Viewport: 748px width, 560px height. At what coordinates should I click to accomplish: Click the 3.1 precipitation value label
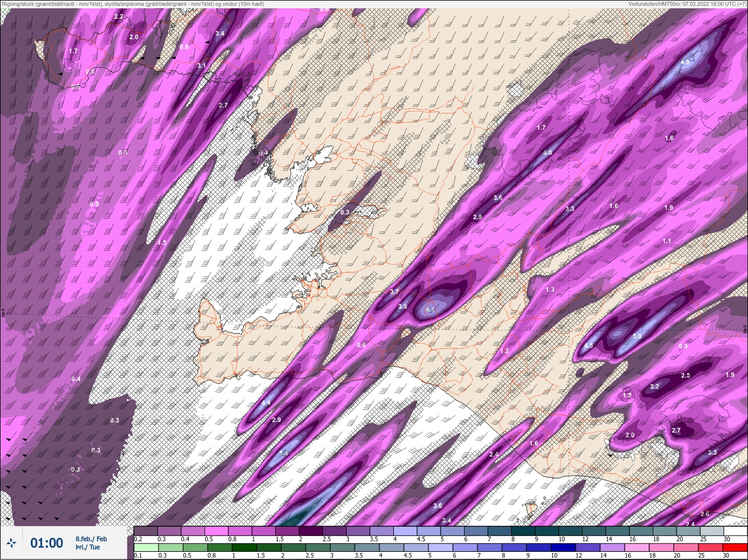click(x=202, y=65)
